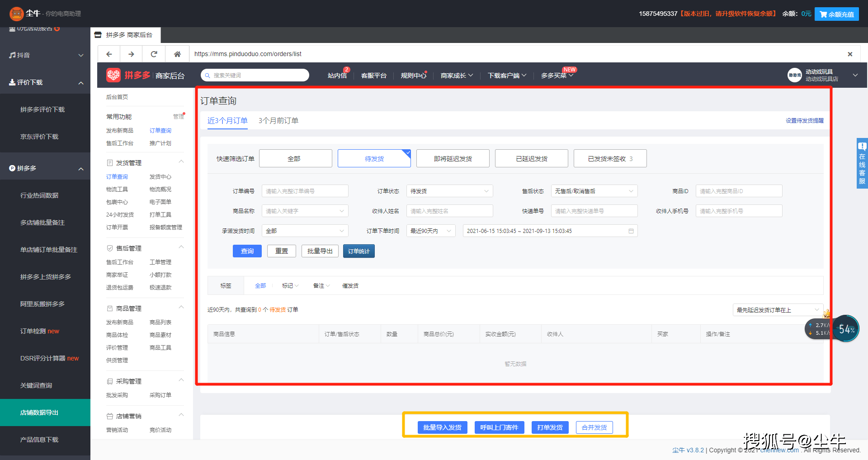This screenshot has width=868, height=460.
Task: Click the shop avatar icon
Action: 794,75
